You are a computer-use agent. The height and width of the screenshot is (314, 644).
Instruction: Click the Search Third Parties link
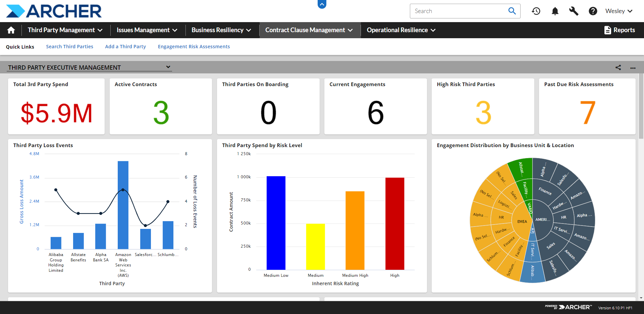[x=69, y=47]
